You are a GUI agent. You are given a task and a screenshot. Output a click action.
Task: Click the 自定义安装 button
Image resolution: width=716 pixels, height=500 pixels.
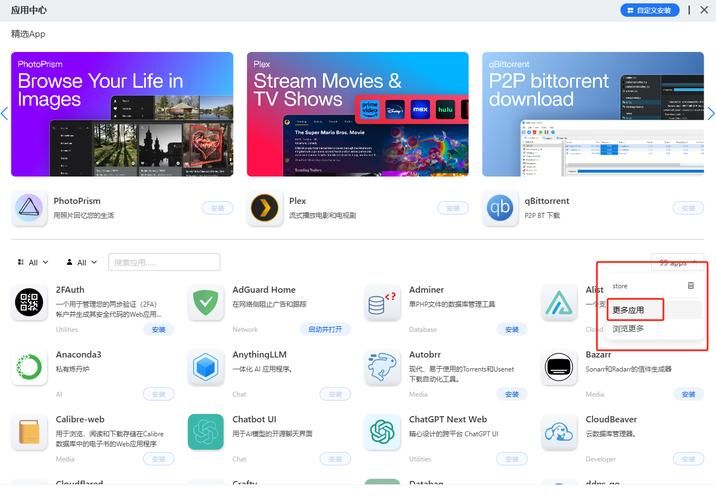click(x=649, y=10)
